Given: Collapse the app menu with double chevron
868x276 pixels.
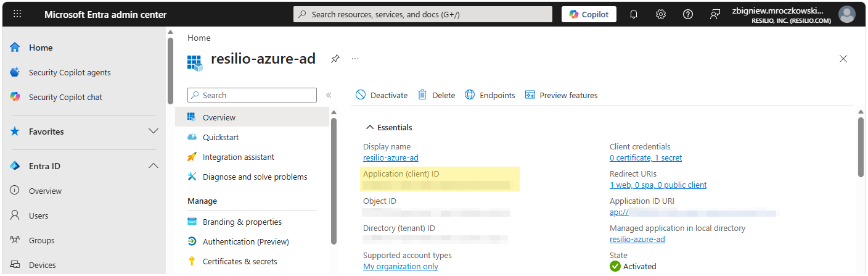Looking at the screenshot, I should pos(329,95).
